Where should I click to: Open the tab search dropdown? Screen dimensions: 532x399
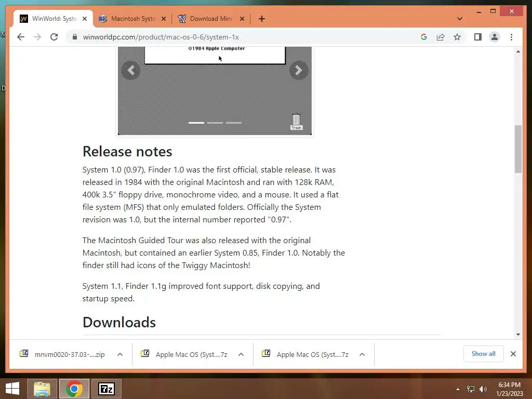(460, 19)
